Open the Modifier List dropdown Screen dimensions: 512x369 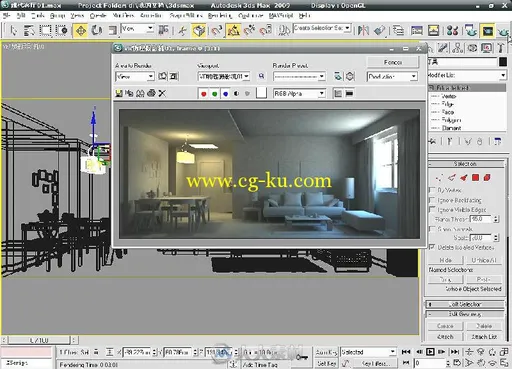[467, 75]
